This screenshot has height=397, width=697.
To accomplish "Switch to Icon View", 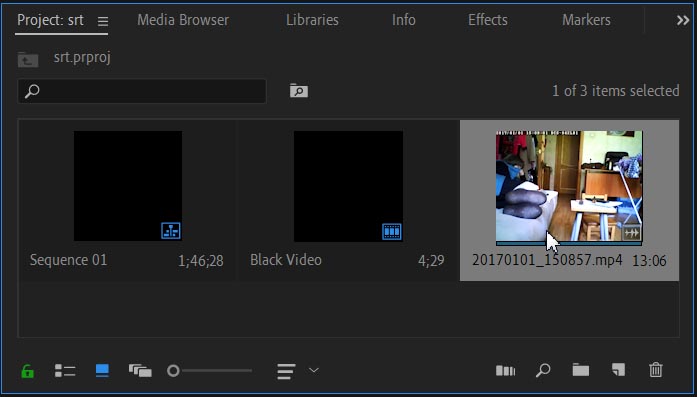I will 102,371.
